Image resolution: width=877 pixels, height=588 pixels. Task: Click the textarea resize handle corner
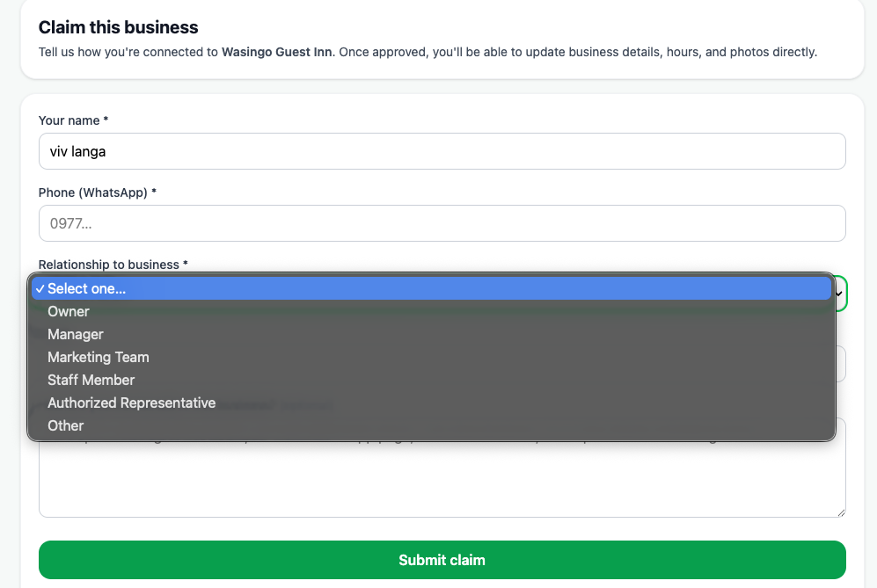(841, 512)
